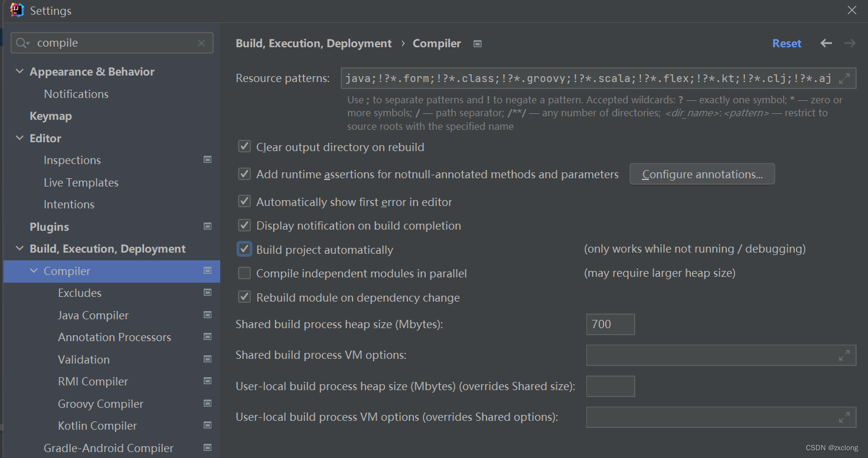The width and height of the screenshot is (868, 458).
Task: Open search history via the magnifier icon
Action: pyautogui.click(x=22, y=43)
